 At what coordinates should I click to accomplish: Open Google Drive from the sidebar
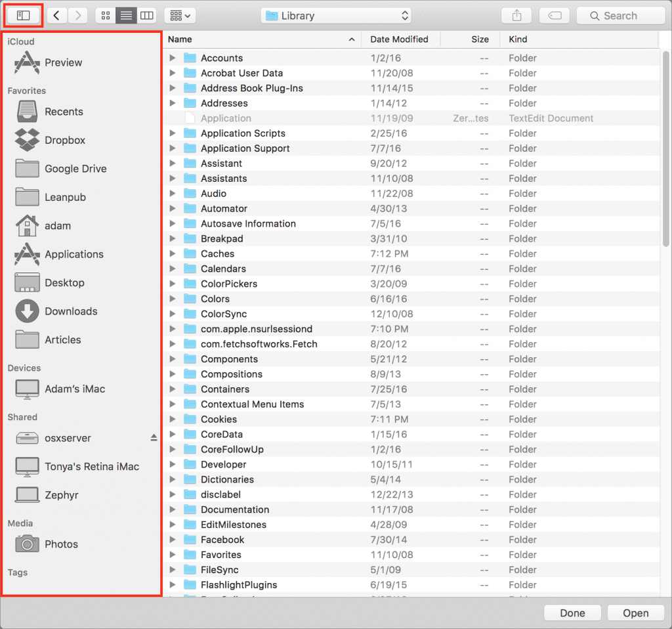75,169
